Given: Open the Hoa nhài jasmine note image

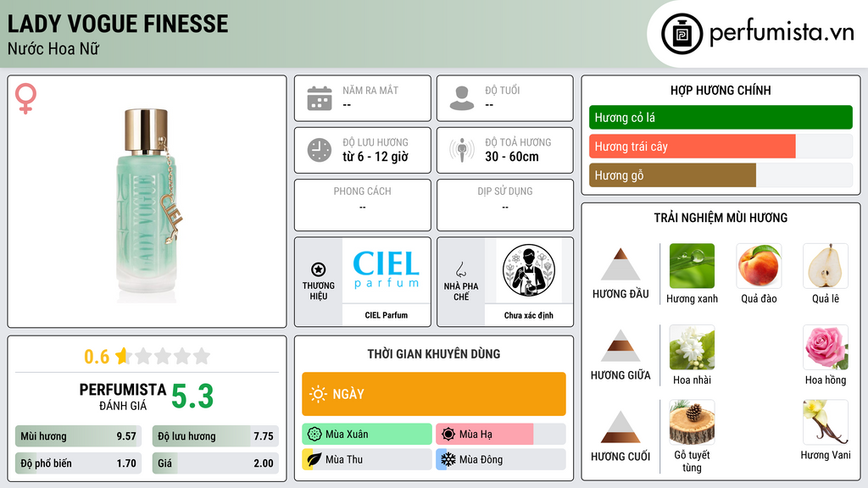Looking at the screenshot, I should [x=692, y=347].
